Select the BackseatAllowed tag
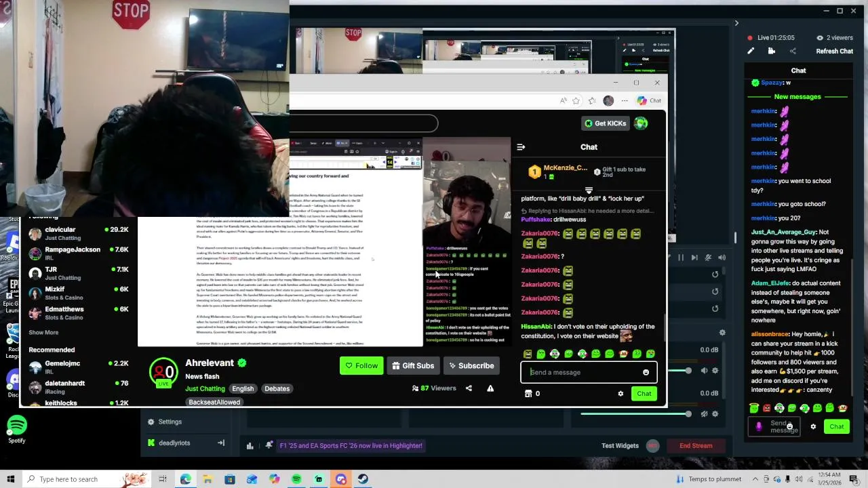 [x=214, y=403]
